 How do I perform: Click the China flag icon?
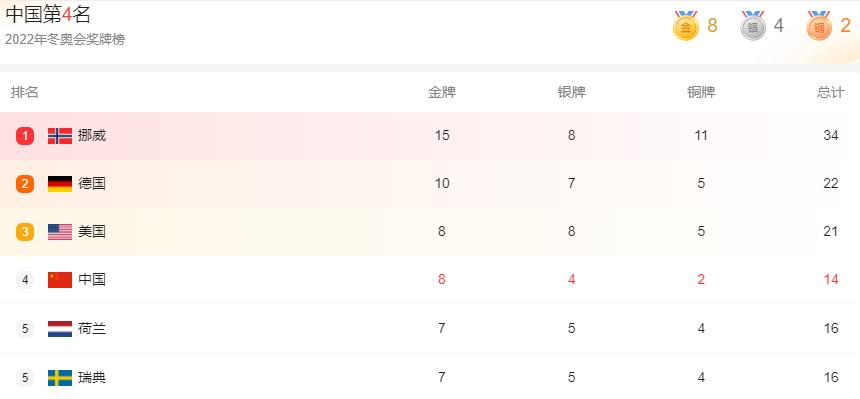pyautogui.click(x=60, y=280)
